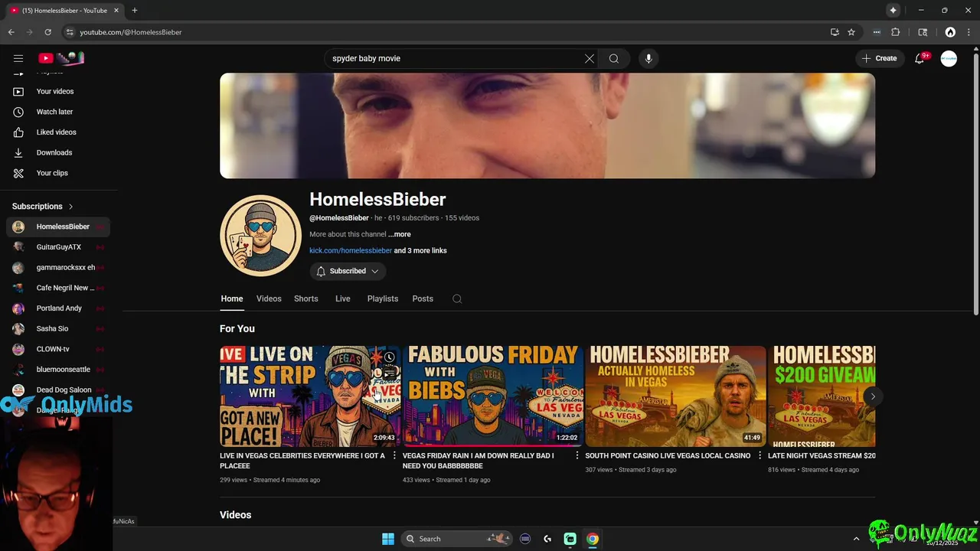
Task: Select Portland Andy subscription
Action: coord(58,308)
